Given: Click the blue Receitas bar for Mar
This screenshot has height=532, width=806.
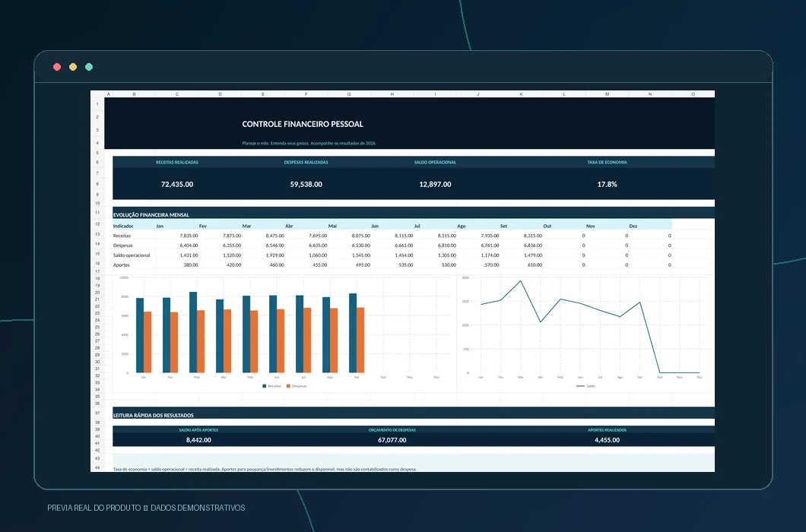Looking at the screenshot, I should tap(193, 333).
